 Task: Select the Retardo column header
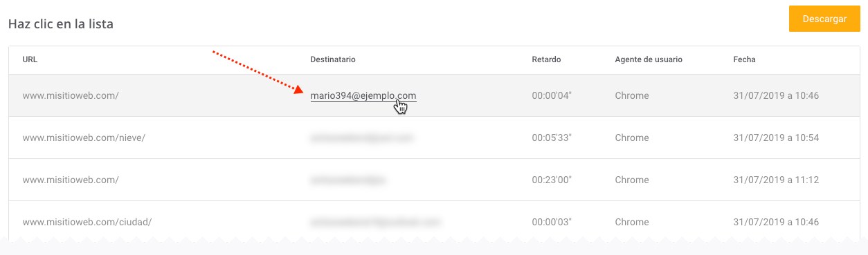click(x=546, y=59)
